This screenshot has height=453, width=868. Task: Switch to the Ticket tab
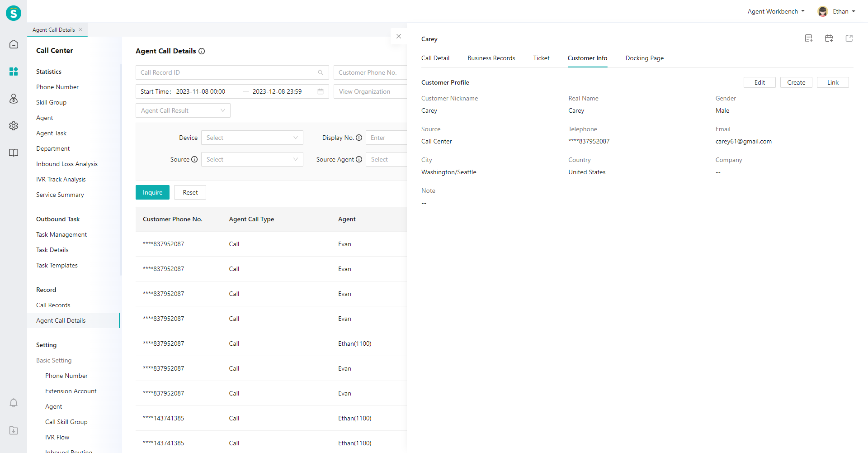coord(541,58)
